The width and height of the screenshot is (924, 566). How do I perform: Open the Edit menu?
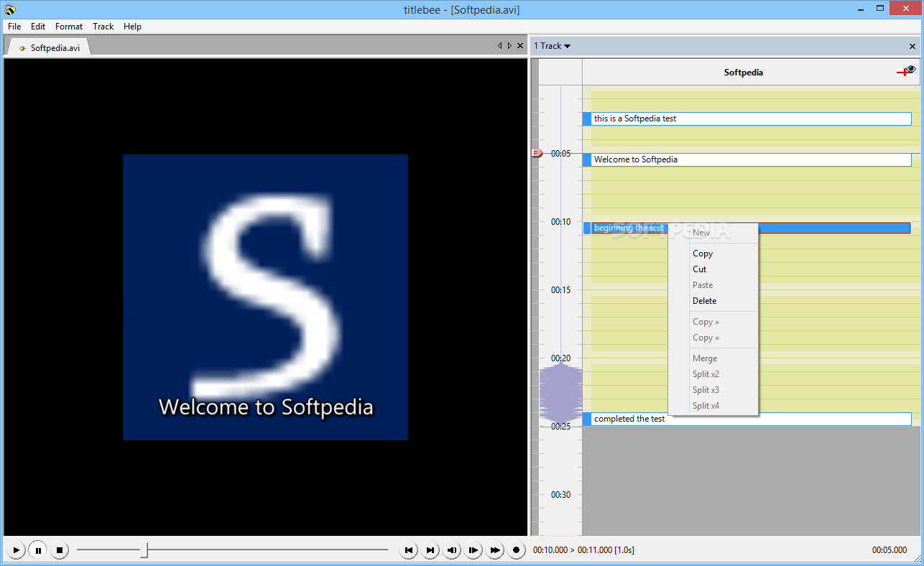38,27
